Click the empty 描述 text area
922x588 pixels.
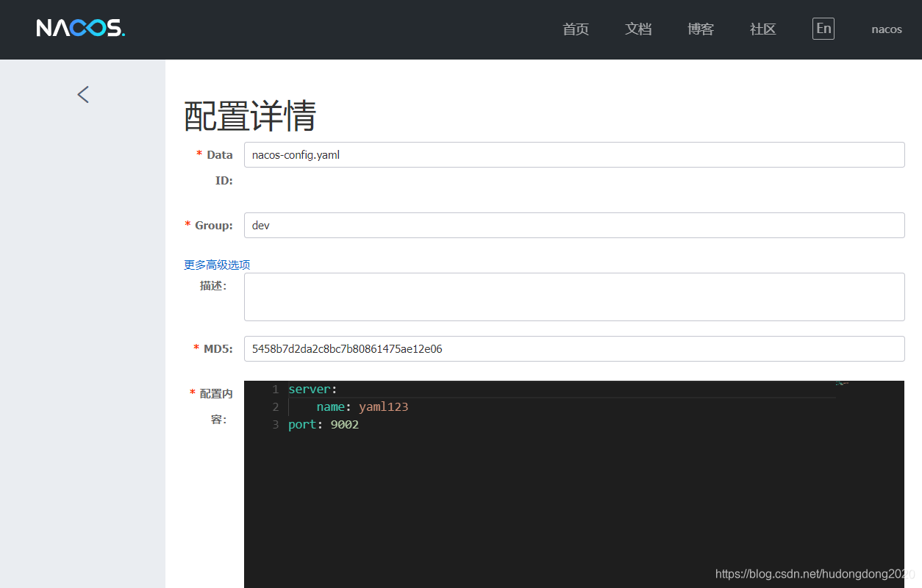coord(574,297)
